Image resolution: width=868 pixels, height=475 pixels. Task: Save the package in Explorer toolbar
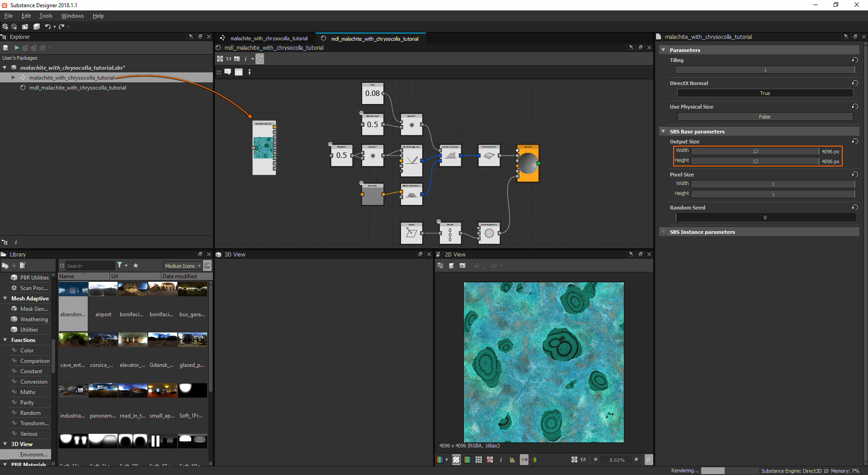click(5, 47)
